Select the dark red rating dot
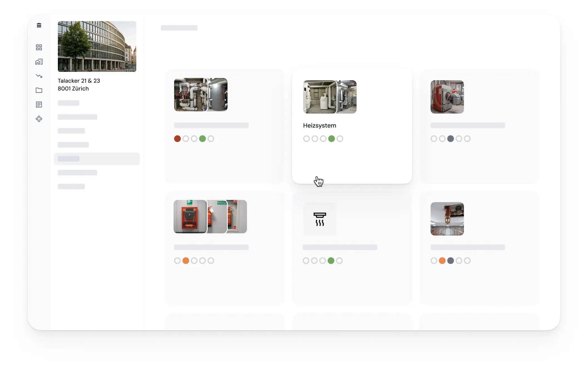The height and width of the screenshot is (372, 588). pyautogui.click(x=177, y=139)
